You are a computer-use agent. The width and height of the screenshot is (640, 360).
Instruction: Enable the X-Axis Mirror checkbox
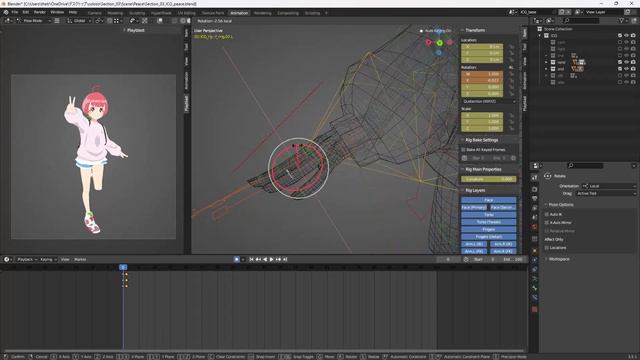[x=547, y=222]
